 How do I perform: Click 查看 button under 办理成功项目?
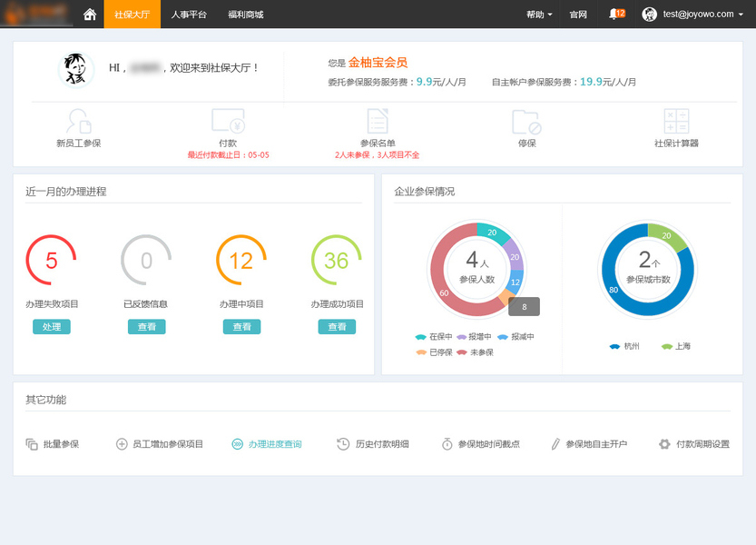337,327
